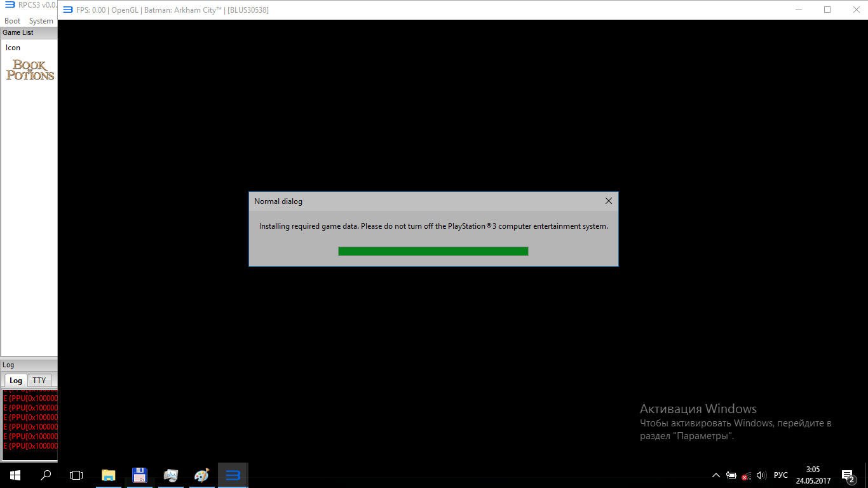The image size is (868, 488).
Task: Click the green installation progress bar
Action: pyautogui.click(x=433, y=251)
